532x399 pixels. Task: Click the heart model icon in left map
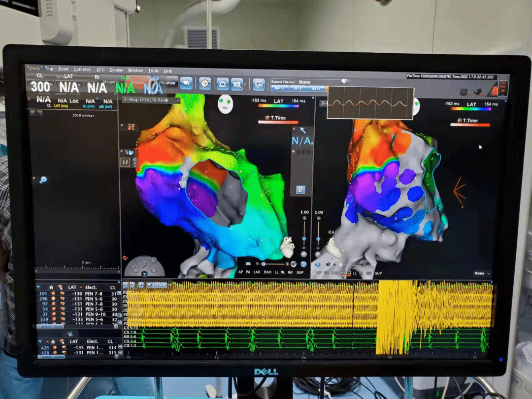(287, 246)
